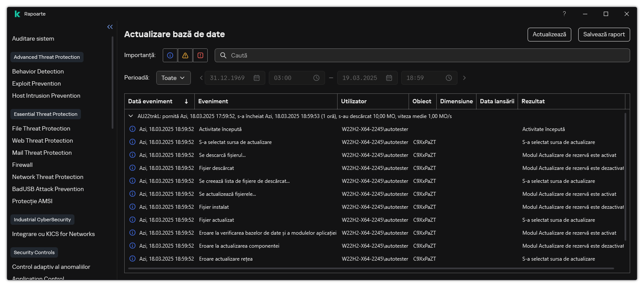Click the help question mark icon
The height and width of the screenshot is (287, 644).
tap(564, 13)
